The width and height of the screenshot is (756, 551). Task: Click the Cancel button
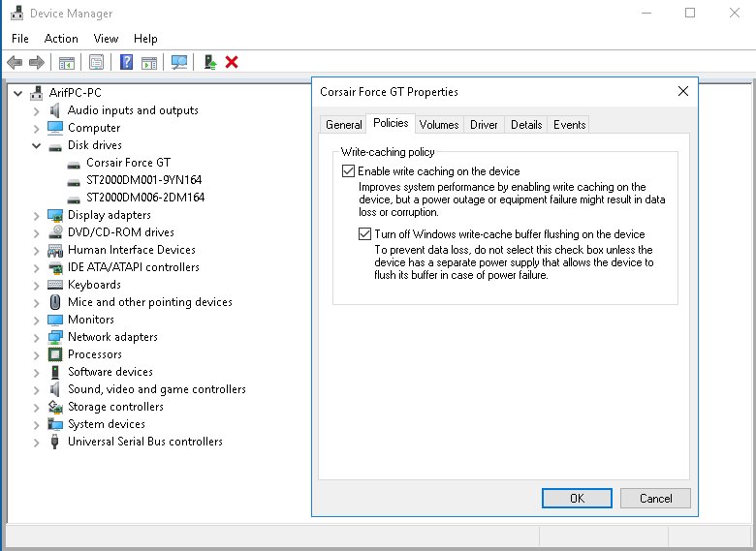coord(656,498)
